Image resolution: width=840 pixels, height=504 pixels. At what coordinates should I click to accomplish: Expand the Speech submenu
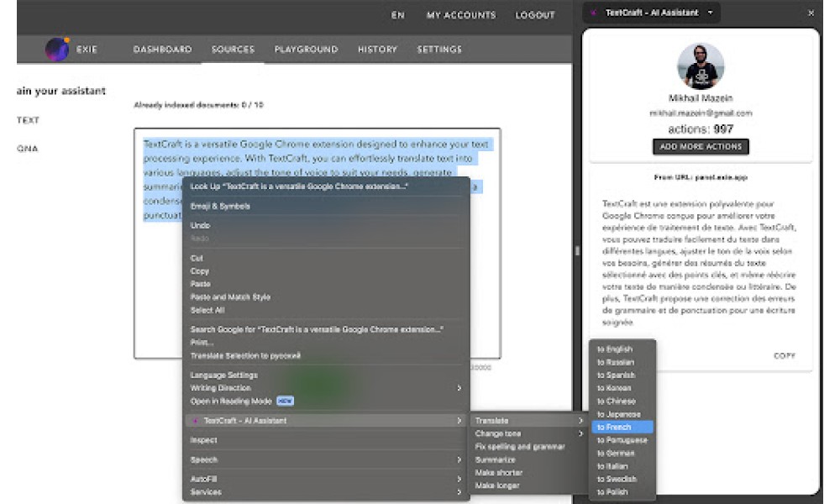point(326,459)
